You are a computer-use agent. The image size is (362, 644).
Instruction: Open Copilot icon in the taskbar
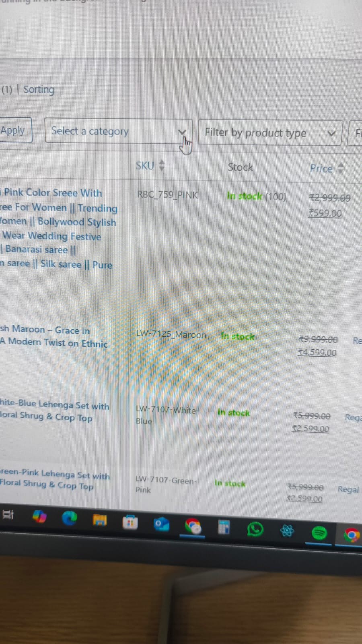point(39,516)
